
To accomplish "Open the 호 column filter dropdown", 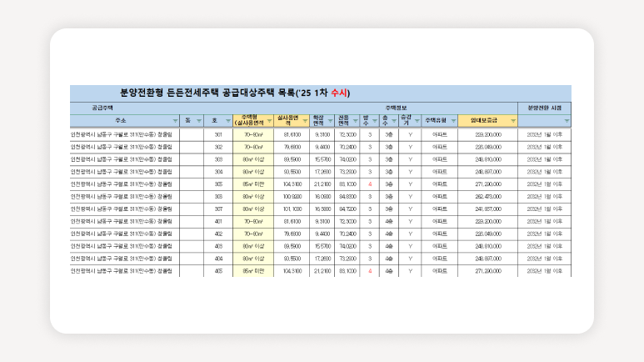I will [x=227, y=121].
